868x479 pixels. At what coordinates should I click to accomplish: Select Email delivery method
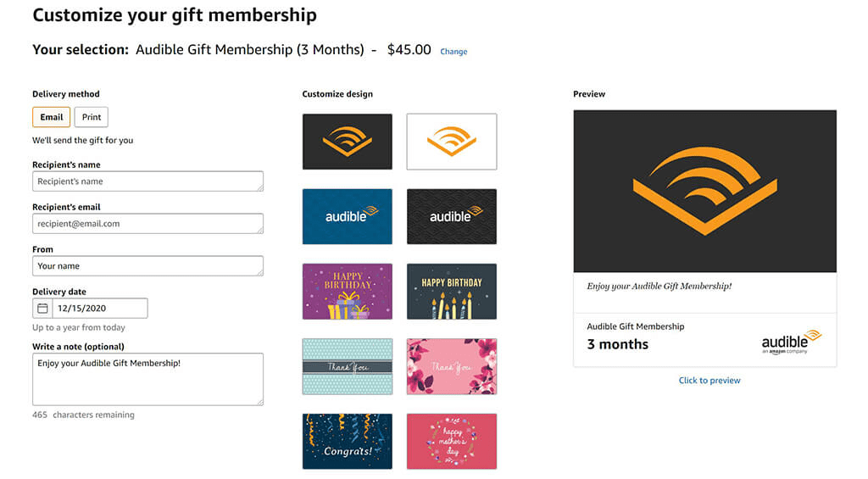[51, 117]
